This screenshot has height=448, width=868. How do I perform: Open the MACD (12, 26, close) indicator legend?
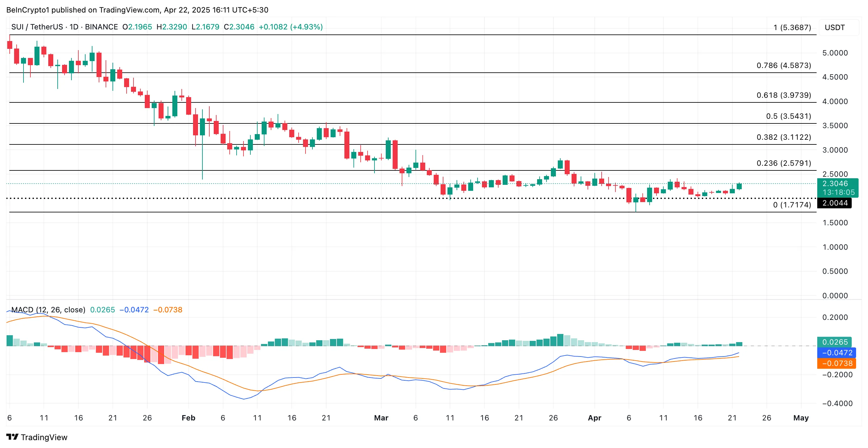tap(48, 310)
